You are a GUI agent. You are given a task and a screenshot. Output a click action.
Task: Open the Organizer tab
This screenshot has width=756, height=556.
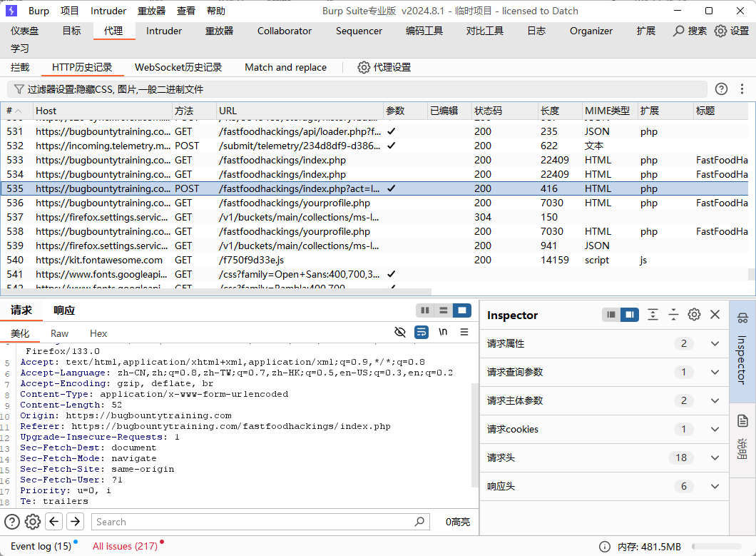591,31
